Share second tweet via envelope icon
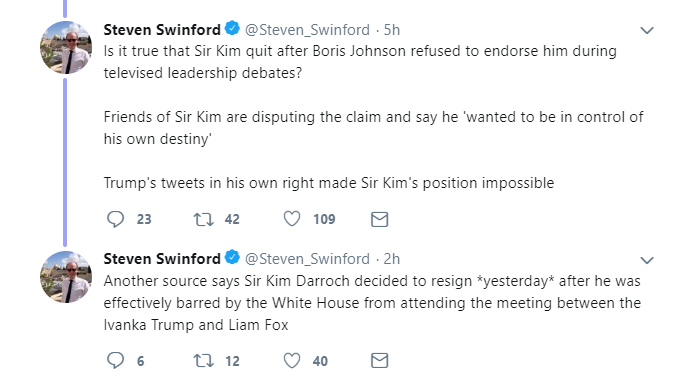Image resolution: width=695 pixels, height=378 pixels. tap(379, 361)
